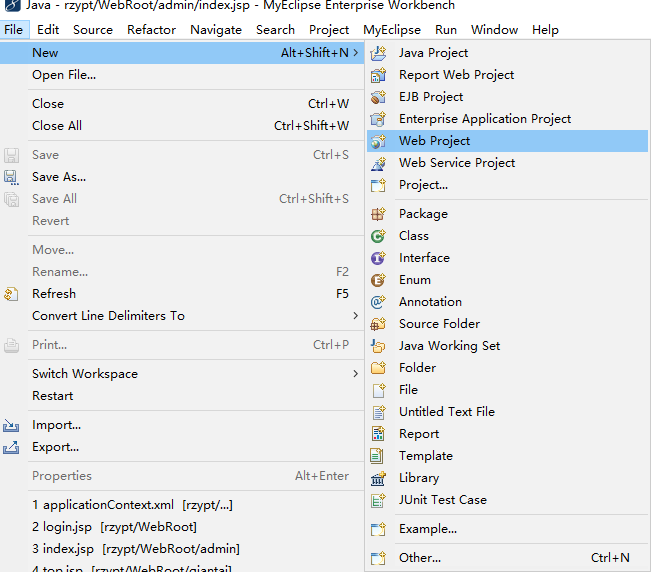This screenshot has width=651, height=572.
Task: Click the Enterprise Application Project icon
Action: pos(378,119)
